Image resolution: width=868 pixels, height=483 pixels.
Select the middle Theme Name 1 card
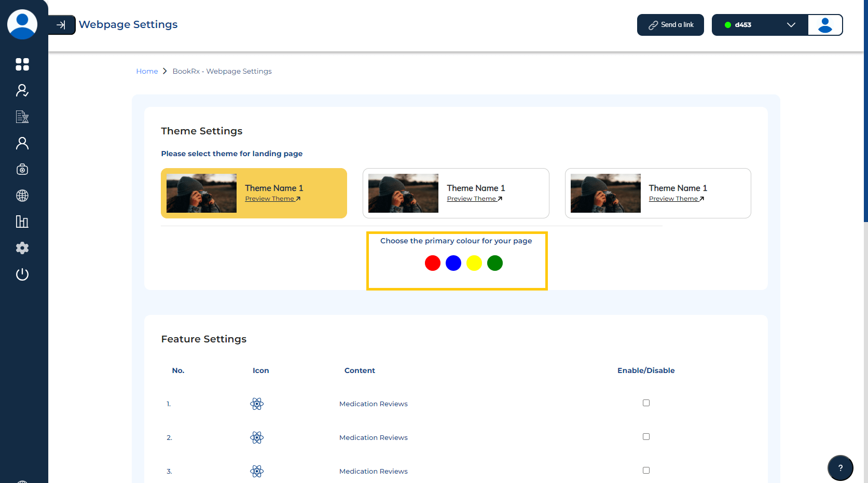click(456, 193)
